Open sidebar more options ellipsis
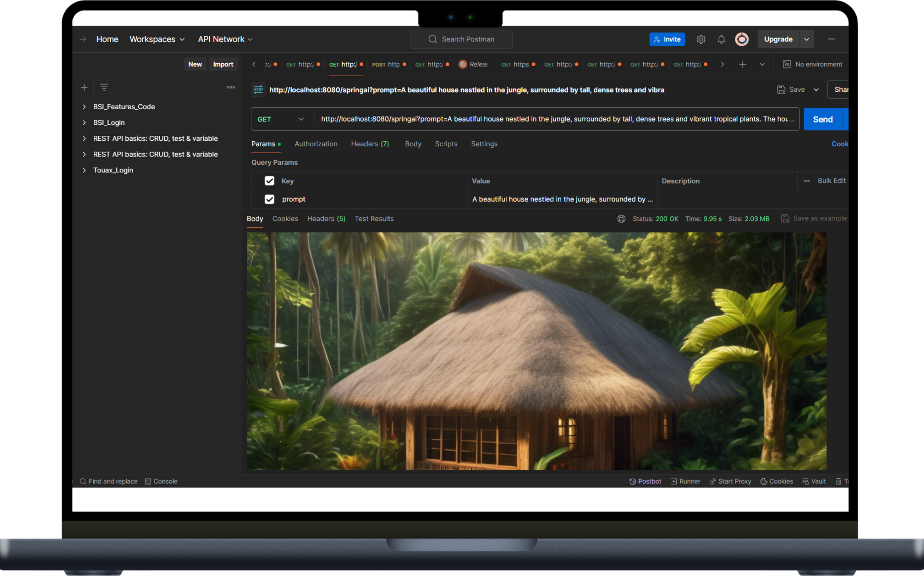The height and width of the screenshot is (576, 924). pos(231,87)
